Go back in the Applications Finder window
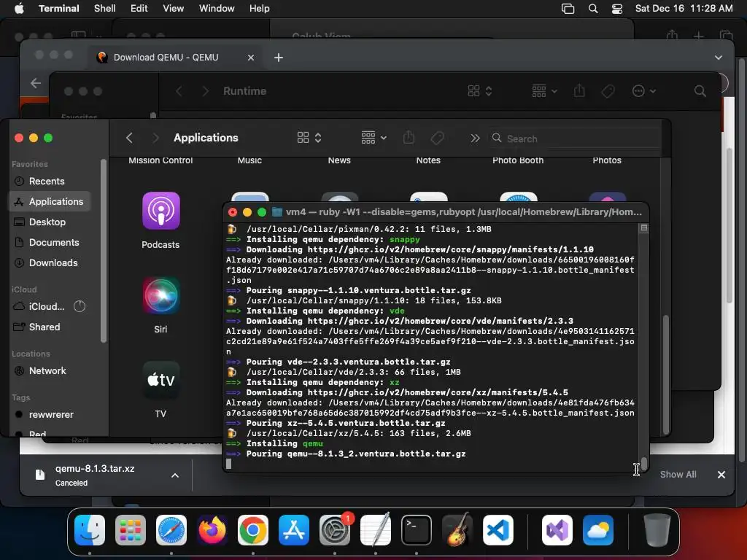 (x=129, y=138)
